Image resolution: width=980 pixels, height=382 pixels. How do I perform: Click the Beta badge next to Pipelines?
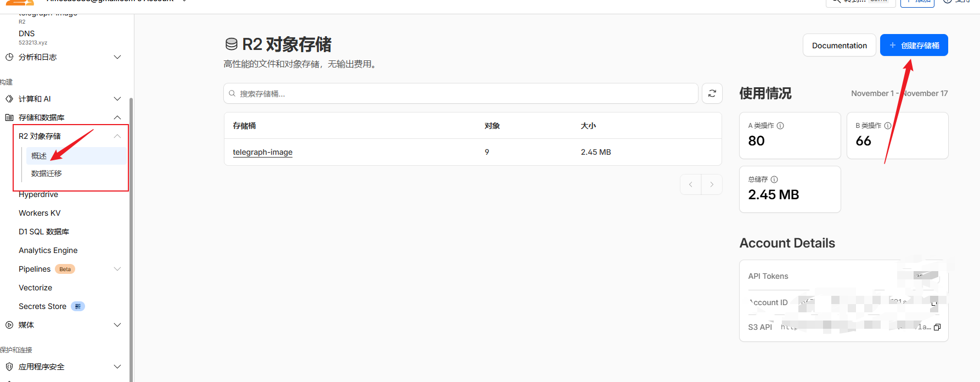coord(65,269)
